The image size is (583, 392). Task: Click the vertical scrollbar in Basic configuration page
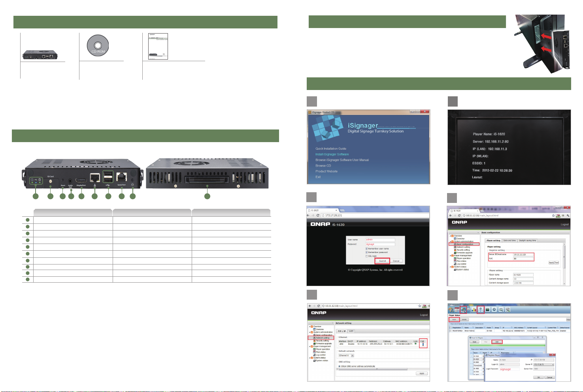(x=564, y=257)
